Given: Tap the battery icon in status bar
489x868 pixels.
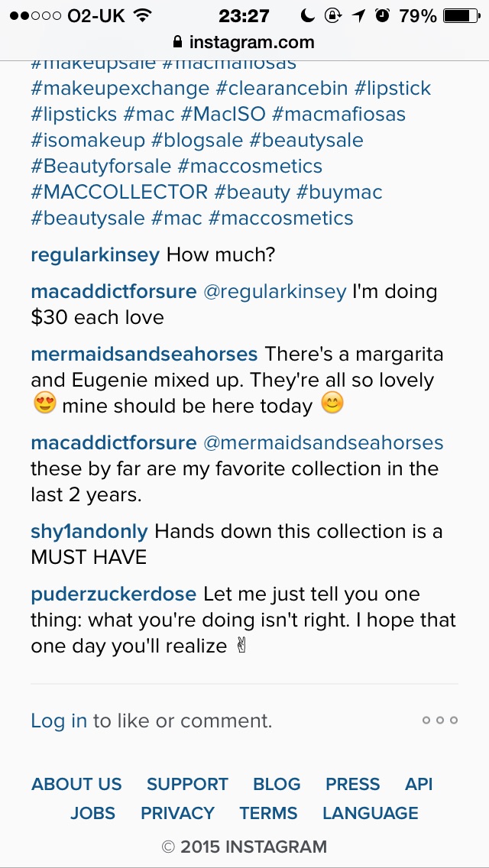Looking at the screenshot, I should click(461, 16).
